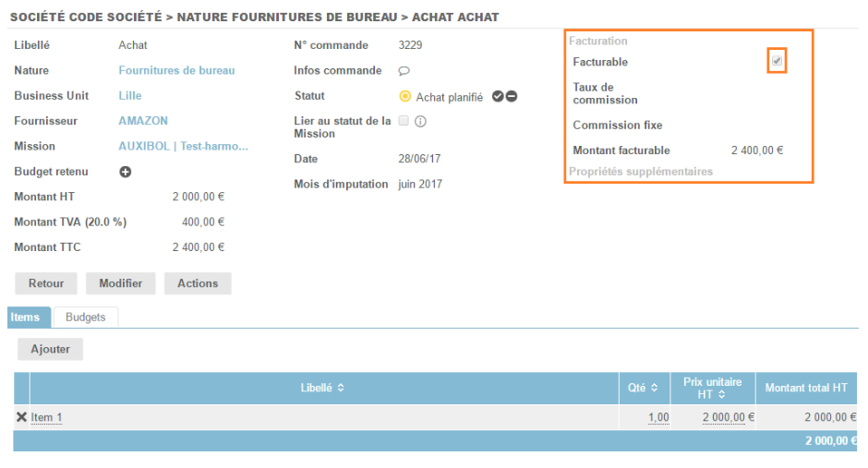Open the AMAZON supplier link
The height and width of the screenshot is (468, 868).
point(143,121)
